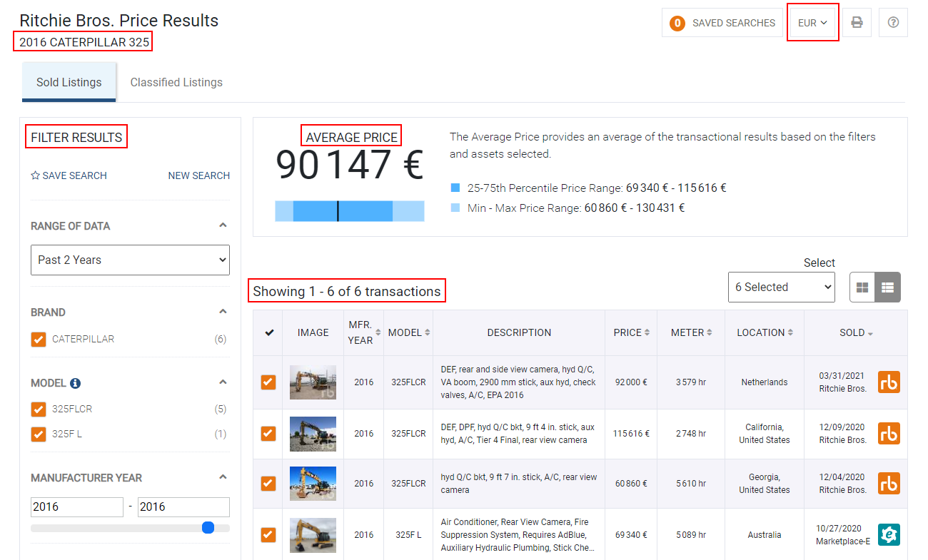Uncheck the 325F L model filter

[38, 433]
